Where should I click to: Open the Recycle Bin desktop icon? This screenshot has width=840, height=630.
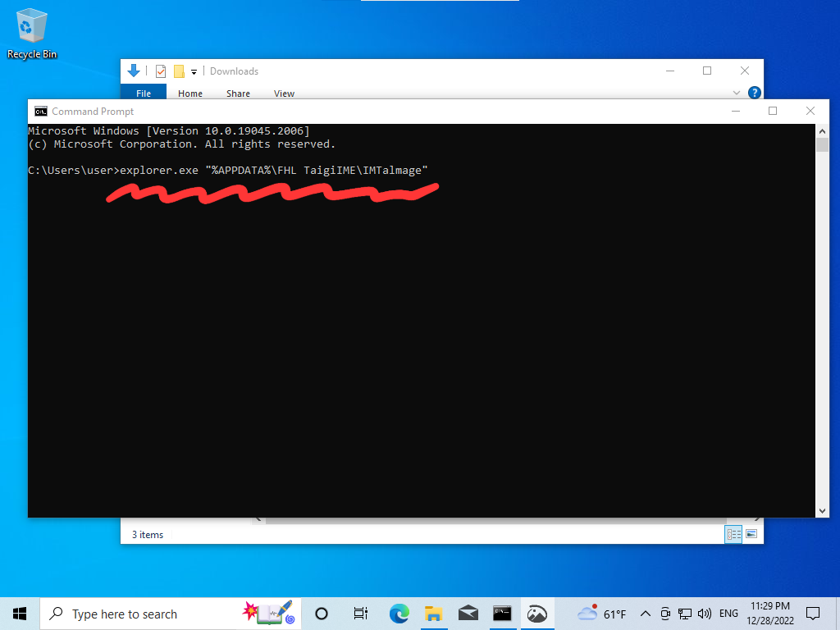pos(32,33)
